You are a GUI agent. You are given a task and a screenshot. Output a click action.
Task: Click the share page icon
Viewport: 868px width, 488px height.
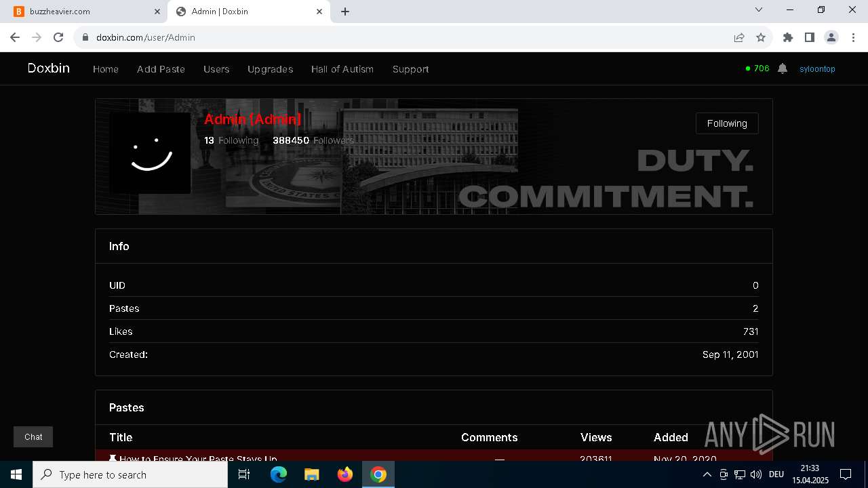(x=739, y=37)
